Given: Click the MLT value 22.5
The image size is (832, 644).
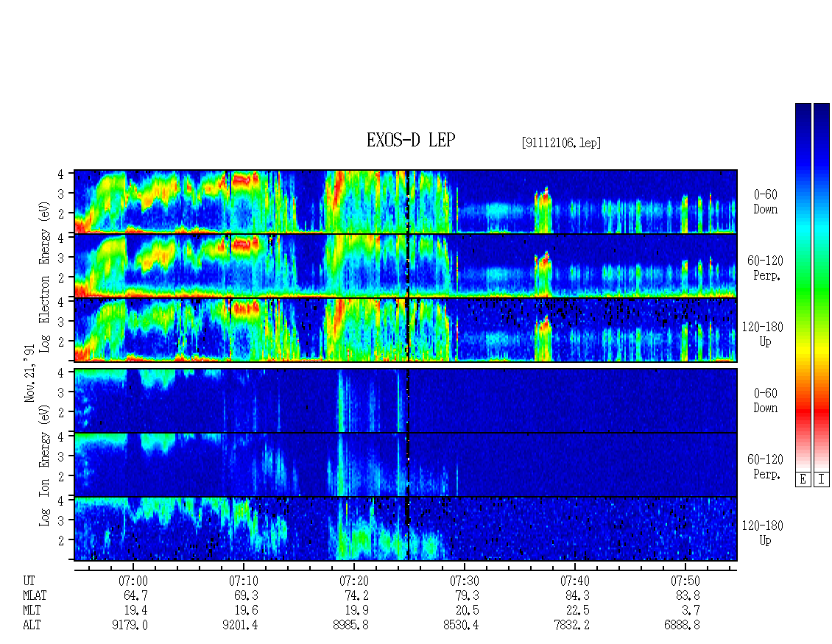Looking at the screenshot, I should (x=577, y=611).
